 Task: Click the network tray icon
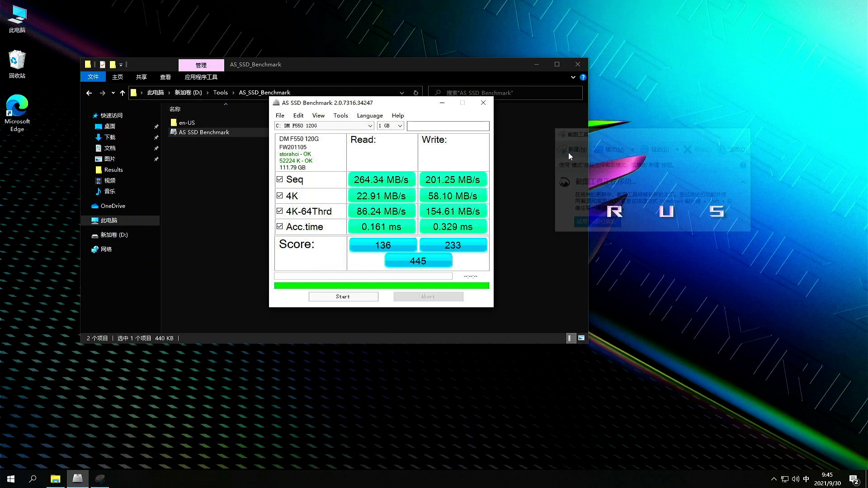coord(785,479)
